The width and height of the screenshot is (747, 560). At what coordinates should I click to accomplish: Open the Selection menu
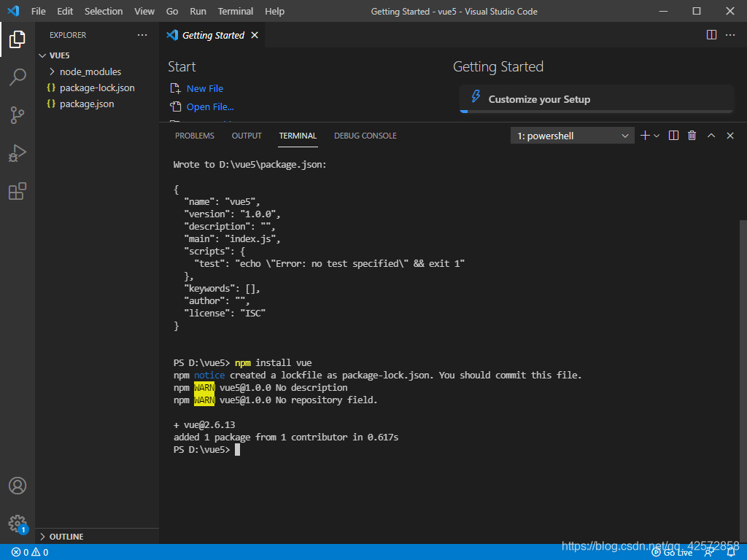pyautogui.click(x=104, y=12)
